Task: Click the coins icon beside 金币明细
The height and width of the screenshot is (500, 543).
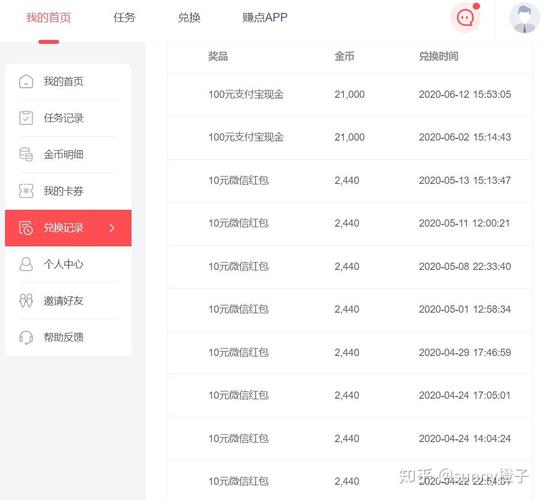Action: click(26, 154)
